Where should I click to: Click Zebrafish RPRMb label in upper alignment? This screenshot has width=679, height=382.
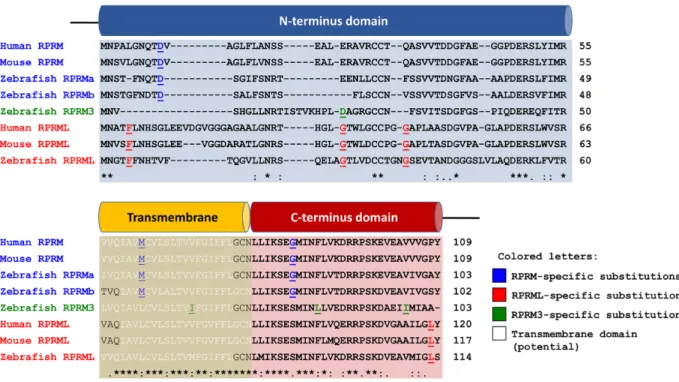pos(47,95)
